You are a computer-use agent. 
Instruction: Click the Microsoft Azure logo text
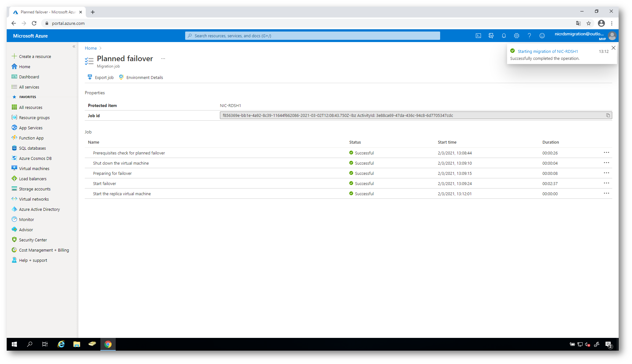30,36
